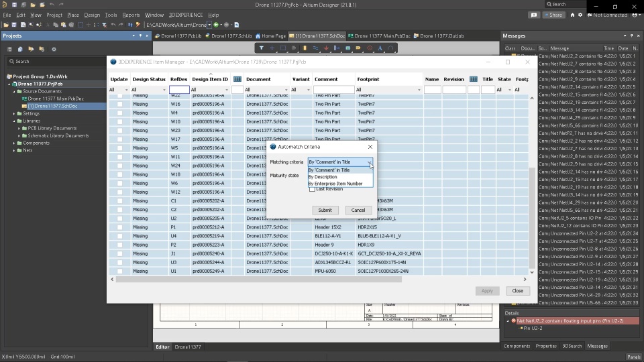This screenshot has height=362, width=644.
Task: Click the open folder icon in the main toolbar
Action: [6, 25]
